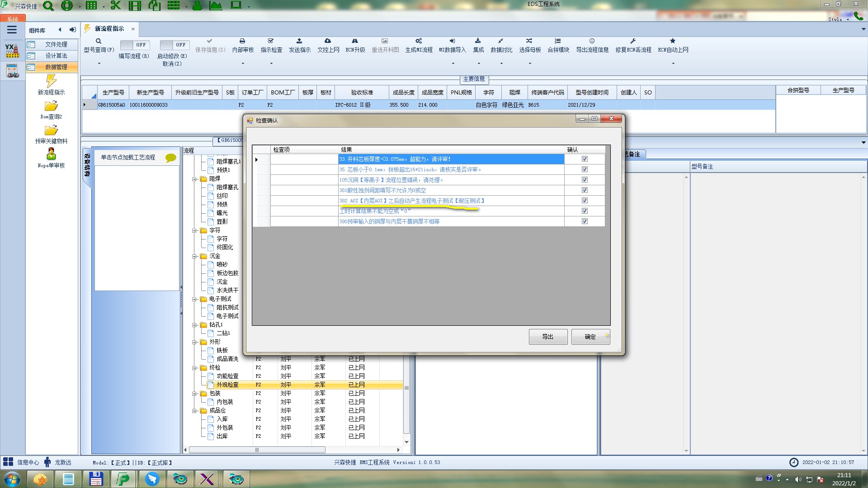Click the 确定 button in dialog
The image size is (868, 488).
(x=590, y=337)
